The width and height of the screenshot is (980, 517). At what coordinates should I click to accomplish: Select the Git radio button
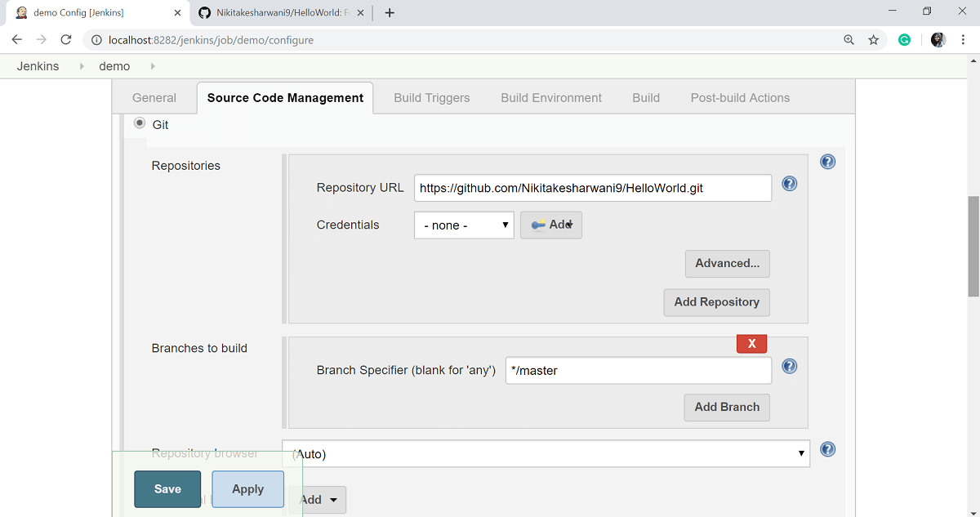pyautogui.click(x=140, y=123)
